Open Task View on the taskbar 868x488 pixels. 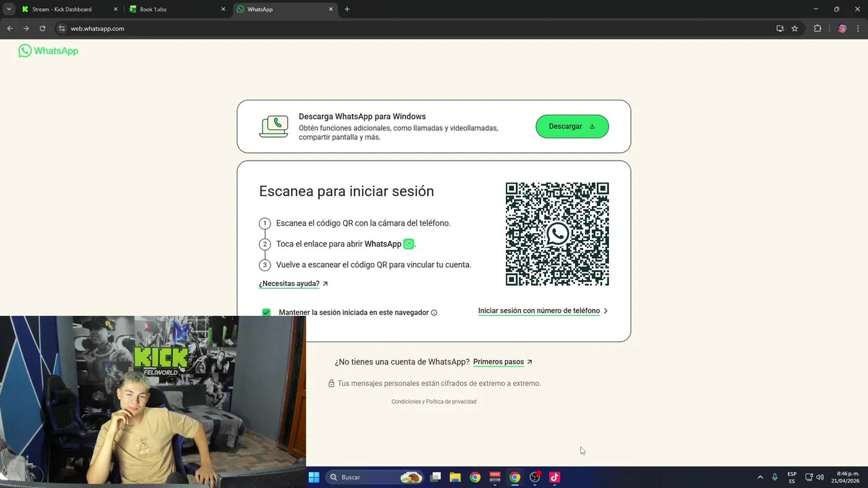tap(435, 477)
